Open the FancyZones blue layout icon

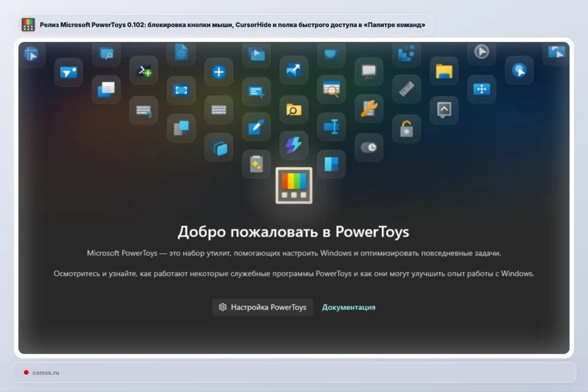tap(331, 164)
